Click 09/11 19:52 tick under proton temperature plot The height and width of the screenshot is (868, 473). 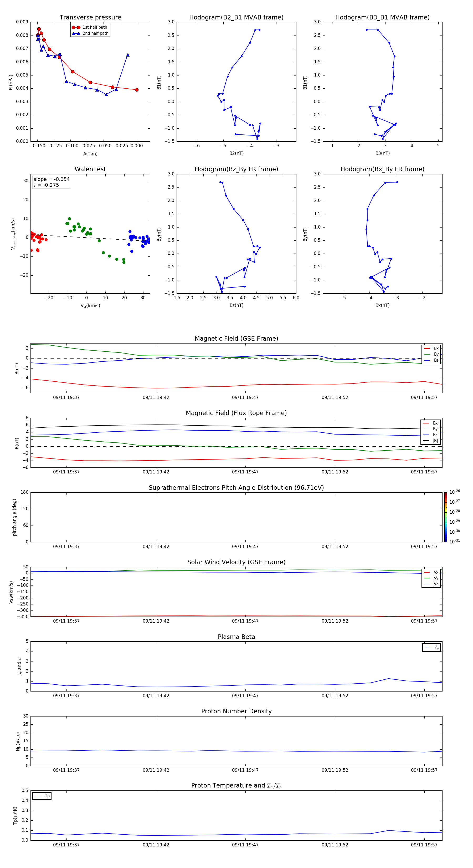(335, 845)
